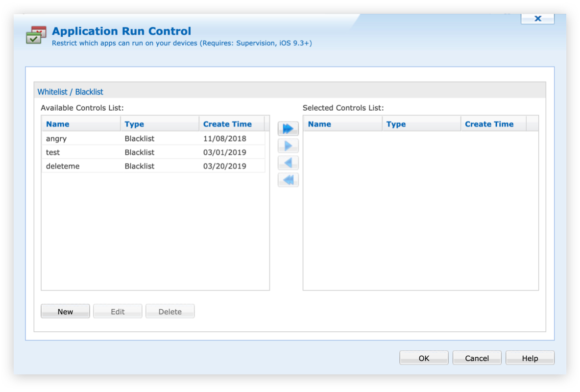Click the move selected right arrow icon
Screen dimensions: 580x392
click(x=288, y=146)
